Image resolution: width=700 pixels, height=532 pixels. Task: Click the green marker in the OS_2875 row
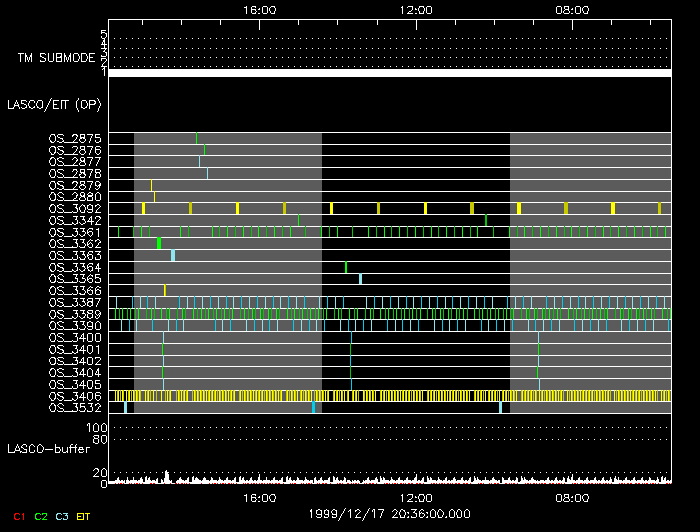197,137
